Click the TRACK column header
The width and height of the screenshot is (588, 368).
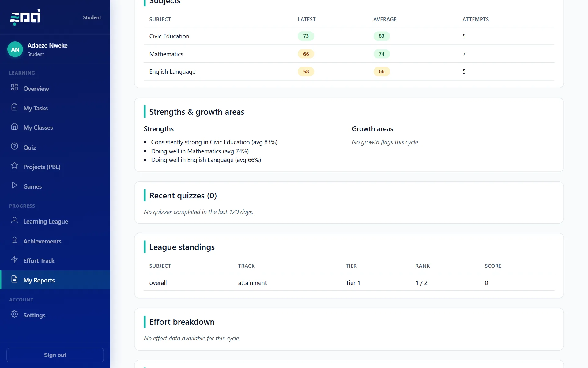click(x=246, y=266)
